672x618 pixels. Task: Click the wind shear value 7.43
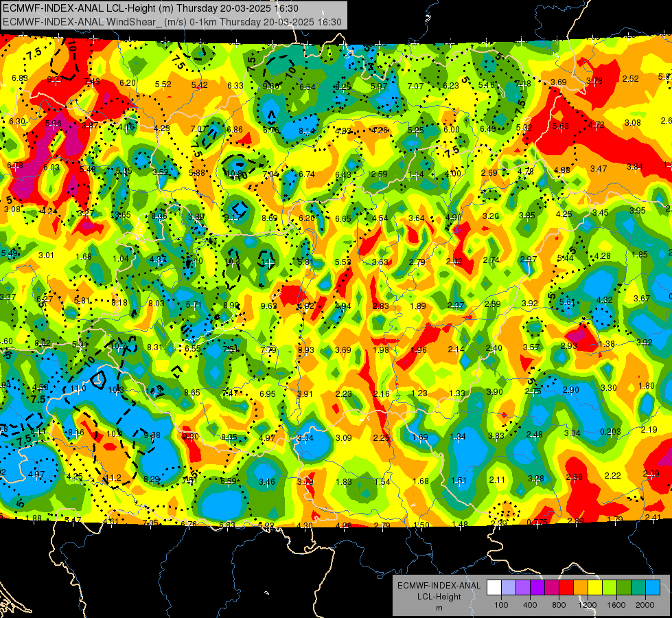[x=92, y=82]
